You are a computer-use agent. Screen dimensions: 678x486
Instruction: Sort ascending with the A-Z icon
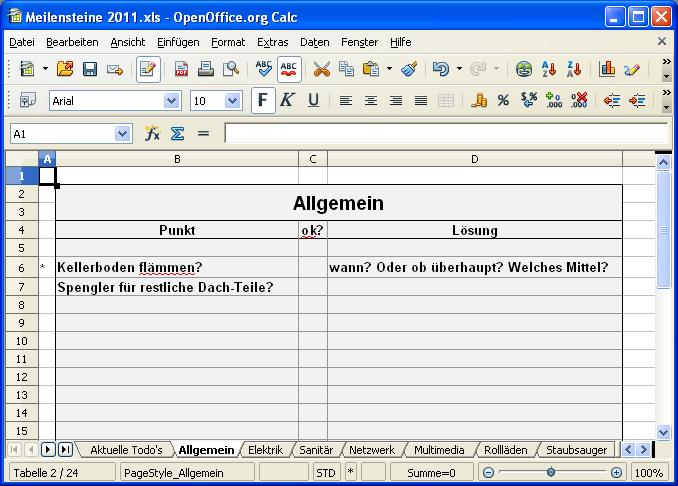tap(548, 69)
